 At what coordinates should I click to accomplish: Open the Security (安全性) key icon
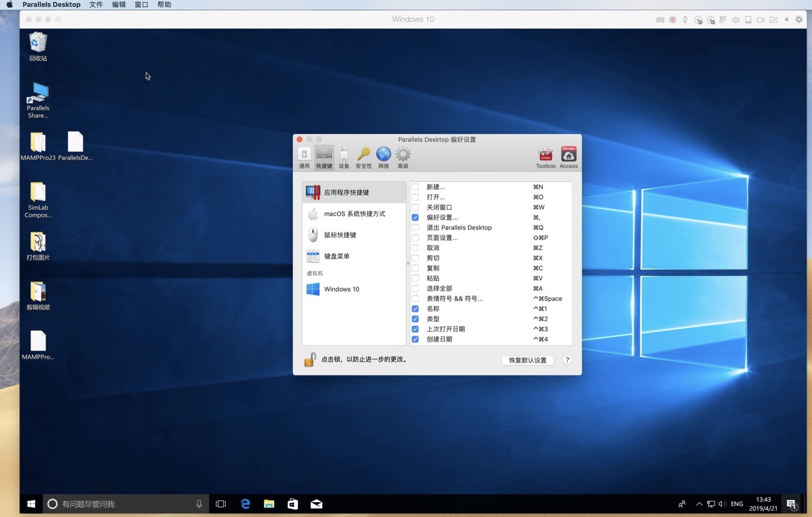tap(363, 158)
